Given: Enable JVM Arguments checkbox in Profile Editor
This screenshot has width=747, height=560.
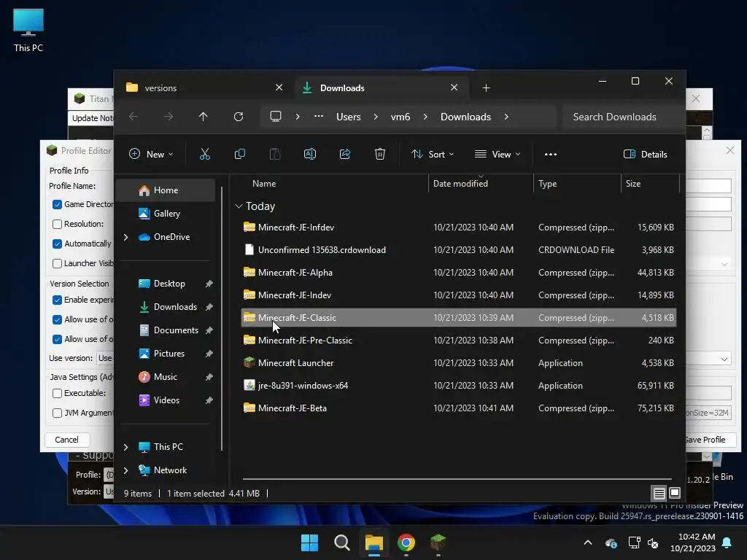Looking at the screenshot, I should pos(57,413).
